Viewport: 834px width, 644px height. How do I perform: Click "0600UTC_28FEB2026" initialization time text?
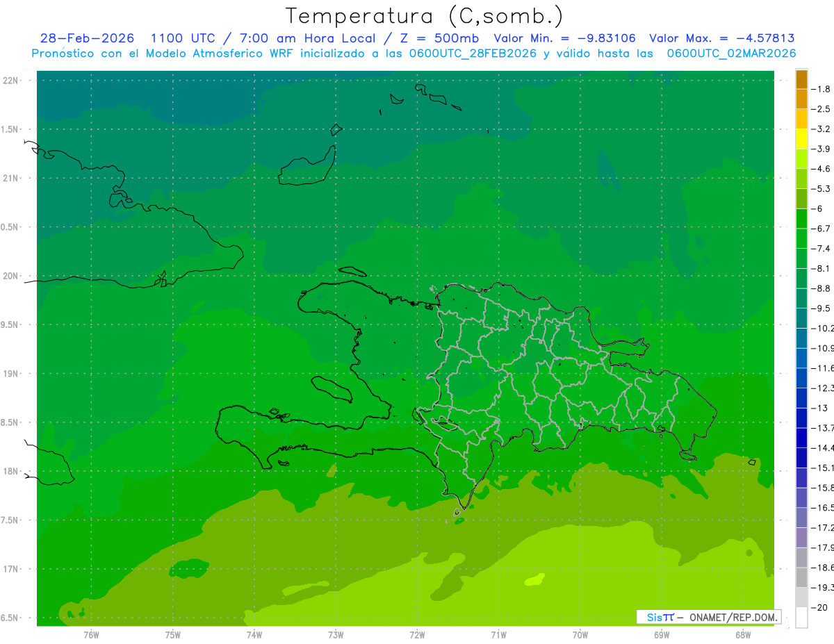474,53
